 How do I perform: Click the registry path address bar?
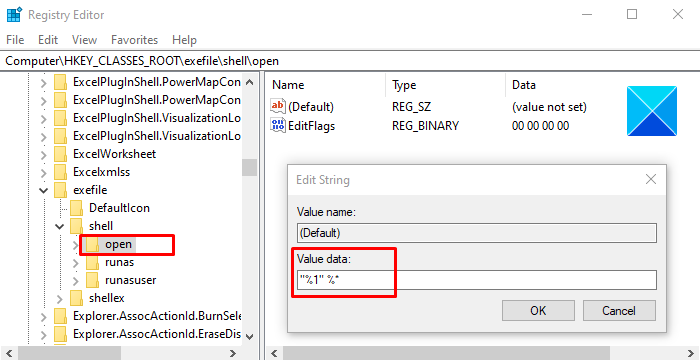350,61
